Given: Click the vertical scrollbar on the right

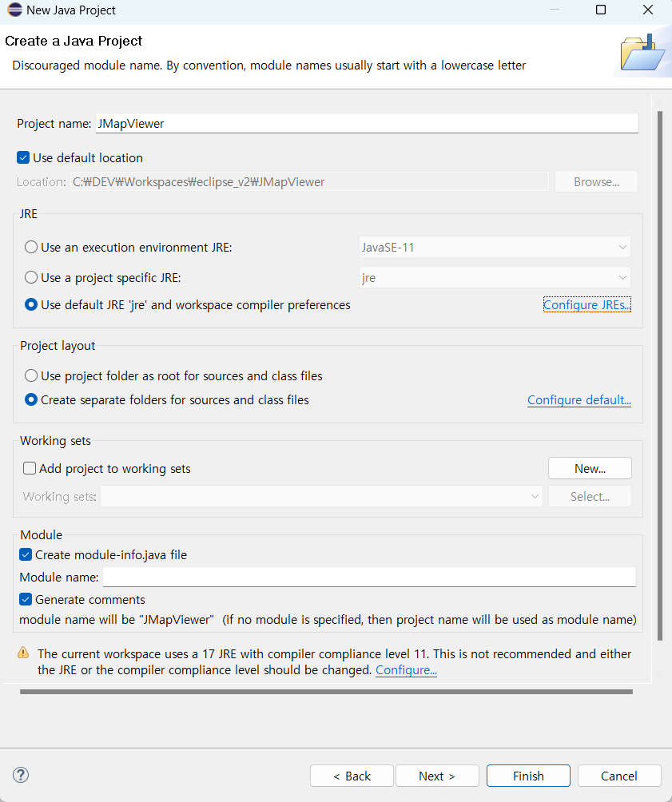Looking at the screenshot, I should pyautogui.click(x=660, y=375).
